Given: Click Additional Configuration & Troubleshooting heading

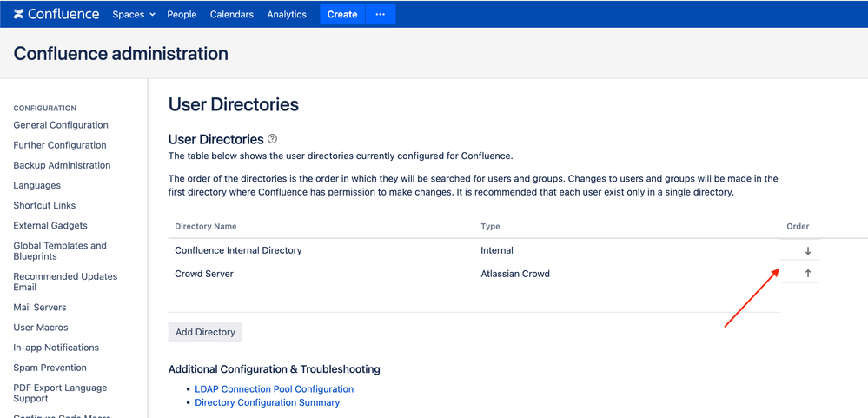Looking at the screenshot, I should 274,368.
